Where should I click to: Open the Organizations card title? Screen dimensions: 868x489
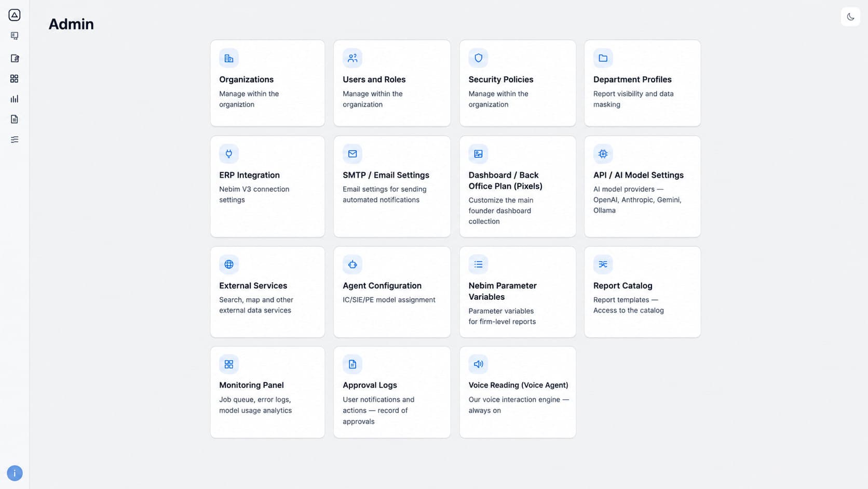(x=246, y=80)
